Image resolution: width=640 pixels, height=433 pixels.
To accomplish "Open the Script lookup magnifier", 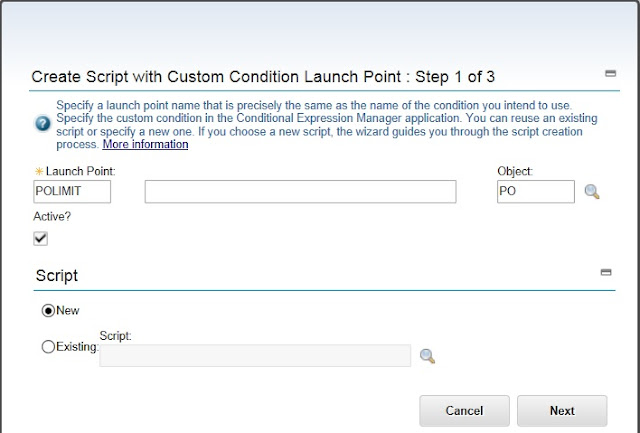I will point(428,356).
